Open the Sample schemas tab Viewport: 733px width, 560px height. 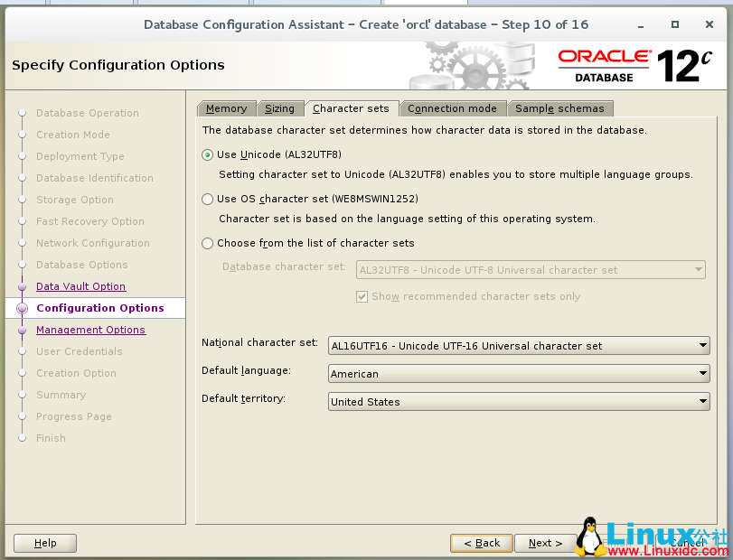point(560,107)
